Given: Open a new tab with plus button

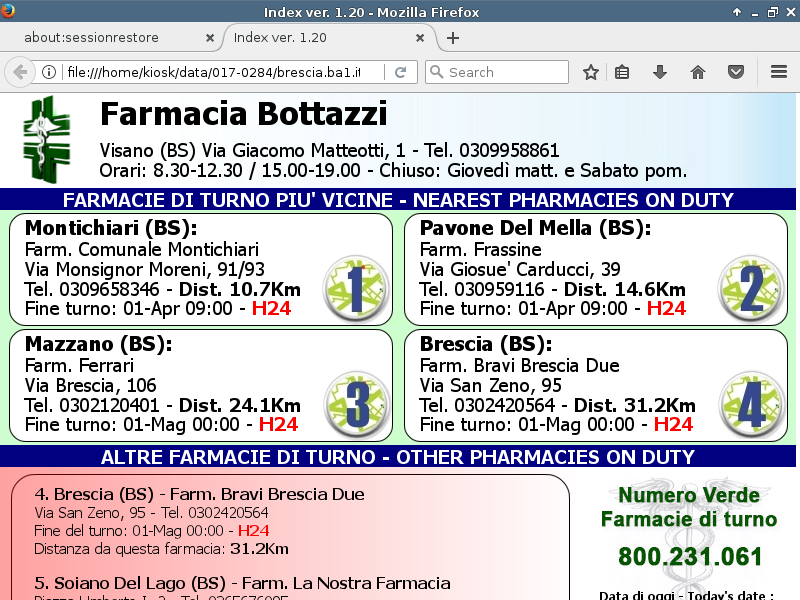Looking at the screenshot, I should click(x=453, y=38).
